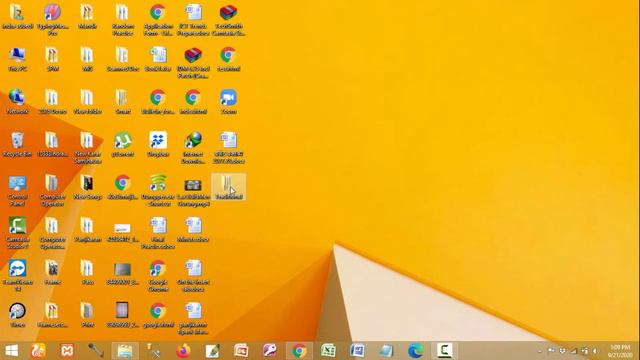The height and width of the screenshot is (360, 640).
Task: Launch UC Browser from the taskbar
Action: point(38,351)
